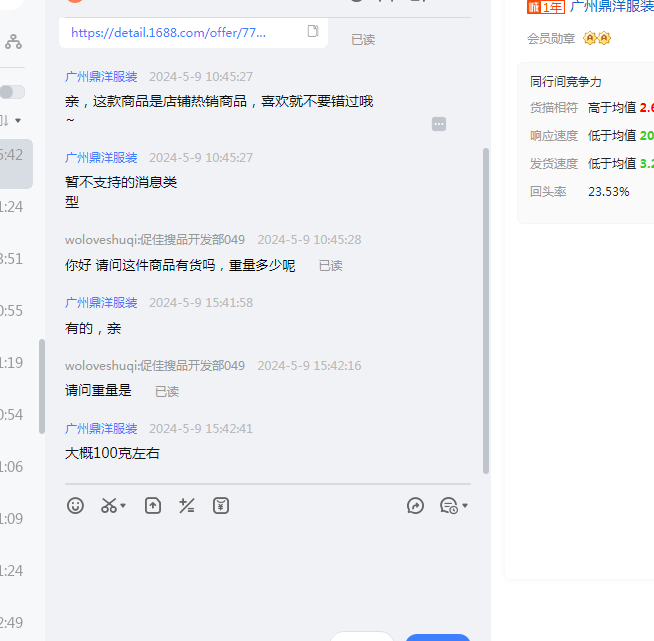
Task: Open the detail.1688.com offer link
Action: (169, 32)
